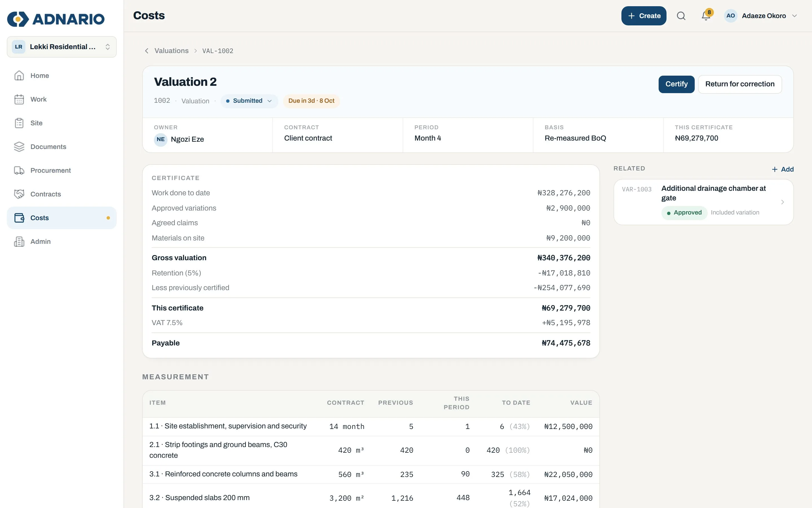This screenshot has width=812, height=508.
Task: Open the Adaeze Okoro account menu chevron
Action: coord(794,16)
